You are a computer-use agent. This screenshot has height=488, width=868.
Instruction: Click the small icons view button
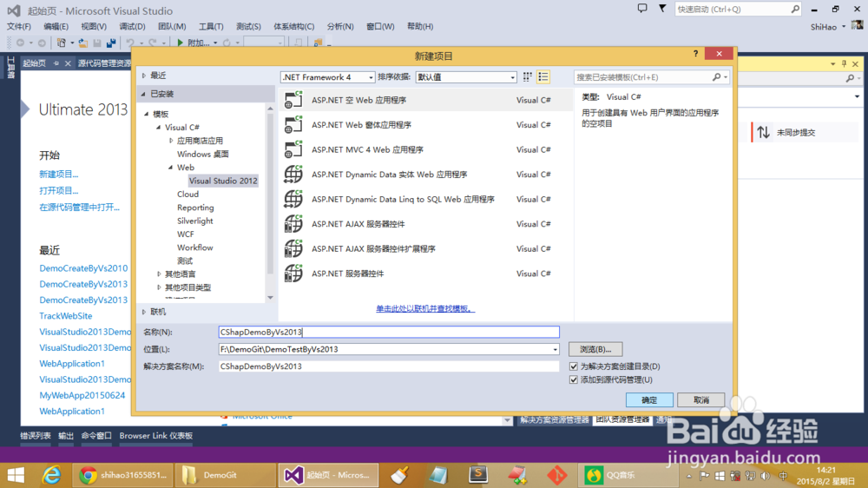point(528,77)
